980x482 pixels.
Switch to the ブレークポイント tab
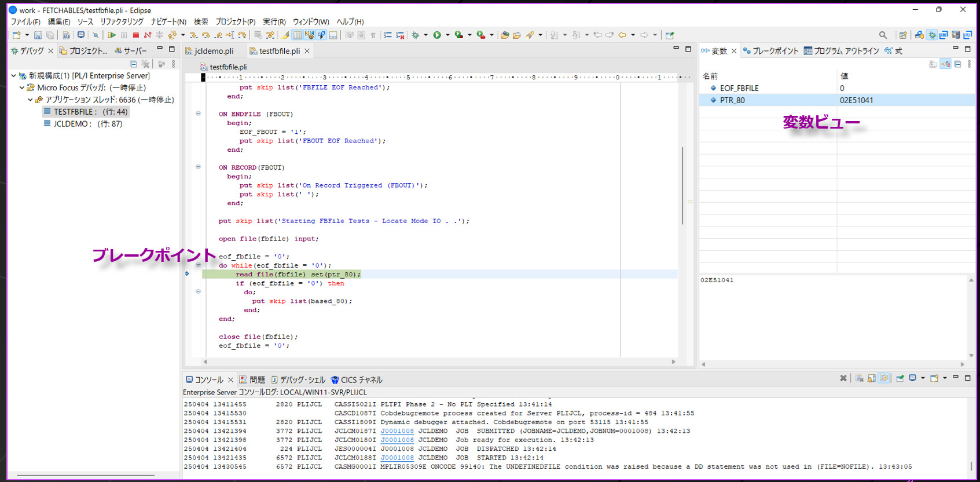(x=770, y=51)
